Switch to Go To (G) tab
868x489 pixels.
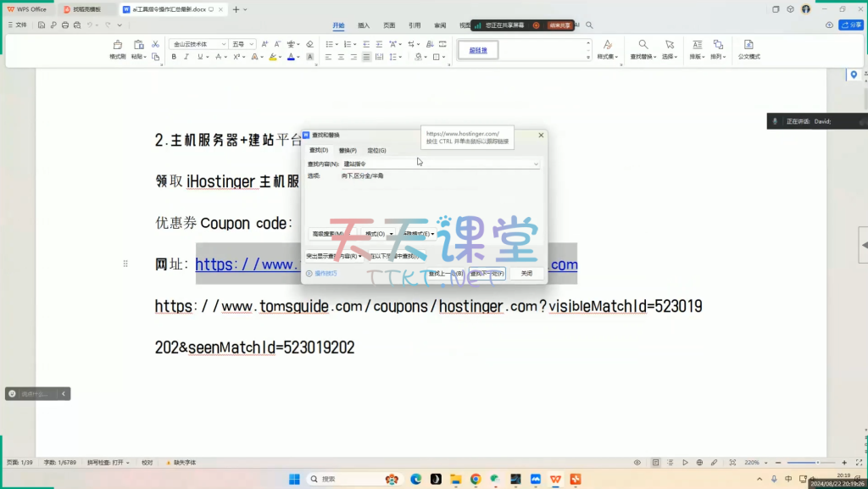point(376,150)
